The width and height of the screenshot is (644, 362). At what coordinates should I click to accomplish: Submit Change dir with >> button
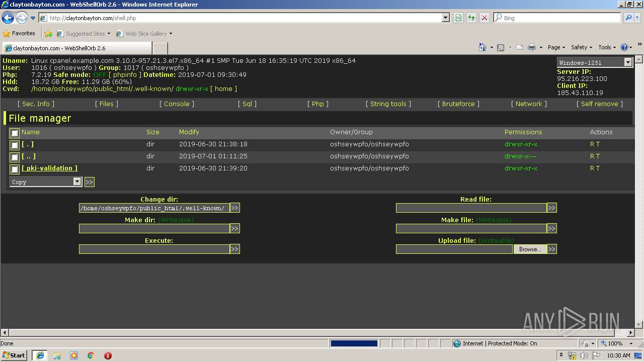(234, 208)
